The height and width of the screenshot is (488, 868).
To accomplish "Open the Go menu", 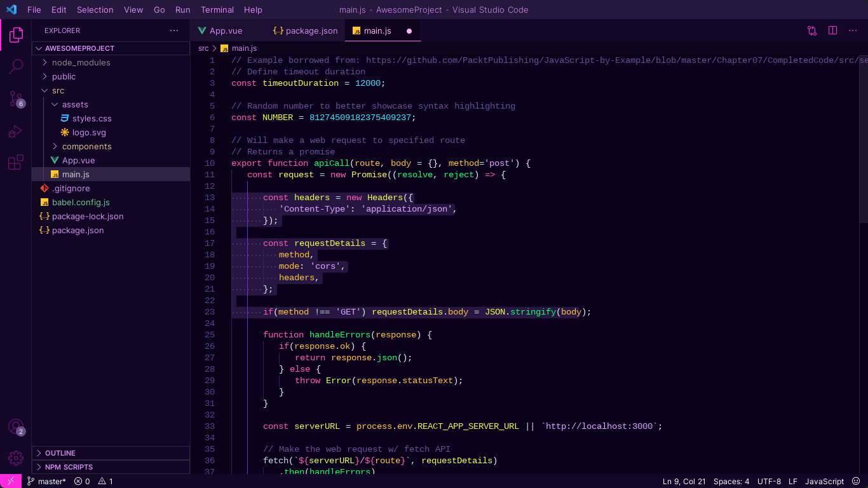I will [159, 10].
